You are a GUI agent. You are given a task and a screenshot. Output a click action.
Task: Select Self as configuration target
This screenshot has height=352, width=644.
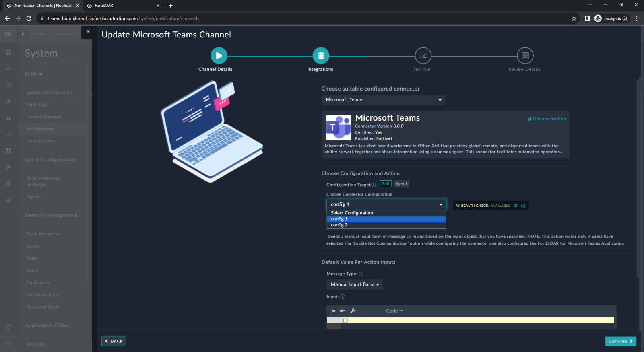point(386,184)
